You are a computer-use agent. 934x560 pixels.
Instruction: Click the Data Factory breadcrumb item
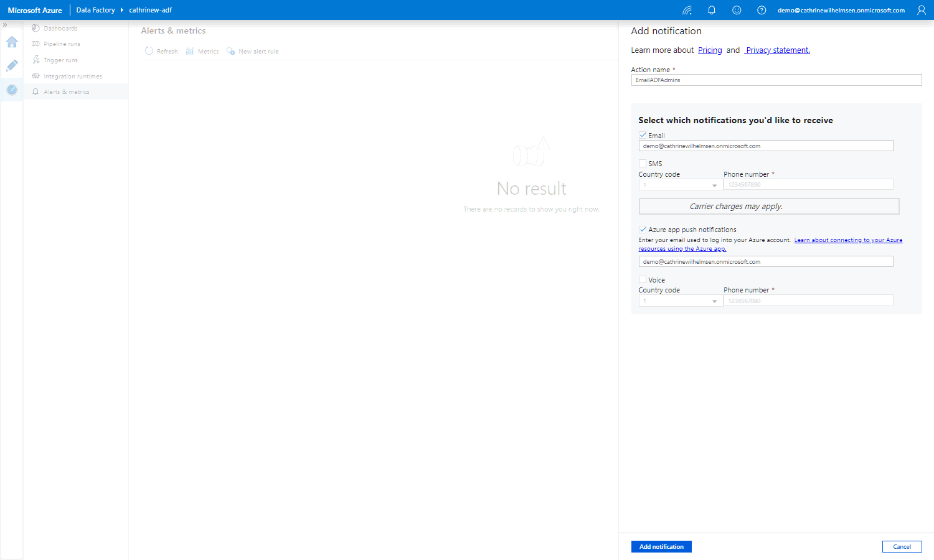(95, 10)
